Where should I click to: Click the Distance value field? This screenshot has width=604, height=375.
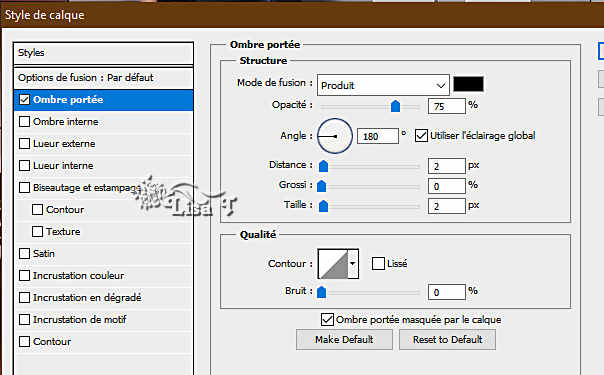click(446, 166)
